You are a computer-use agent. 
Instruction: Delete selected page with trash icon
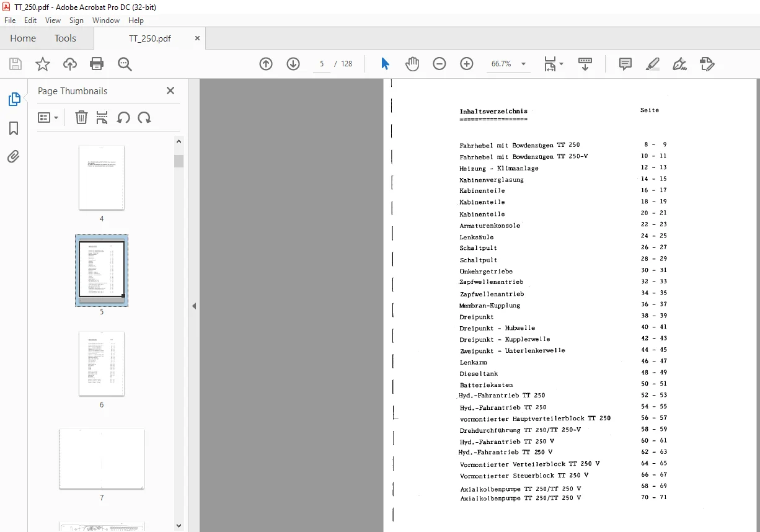(81, 117)
